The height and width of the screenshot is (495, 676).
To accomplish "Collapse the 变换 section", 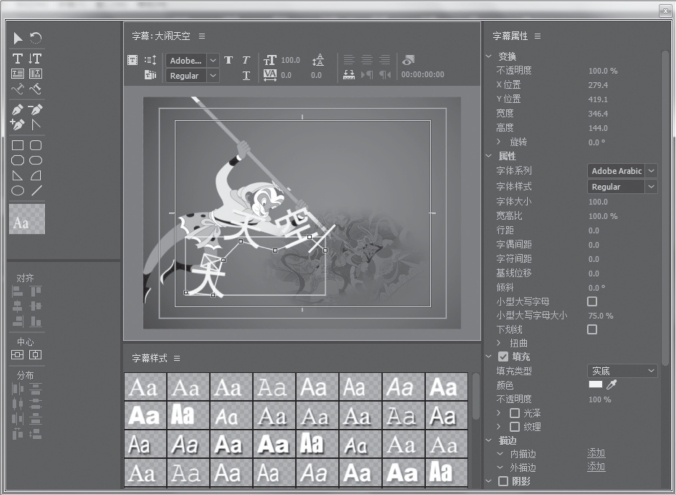I will tap(488, 56).
